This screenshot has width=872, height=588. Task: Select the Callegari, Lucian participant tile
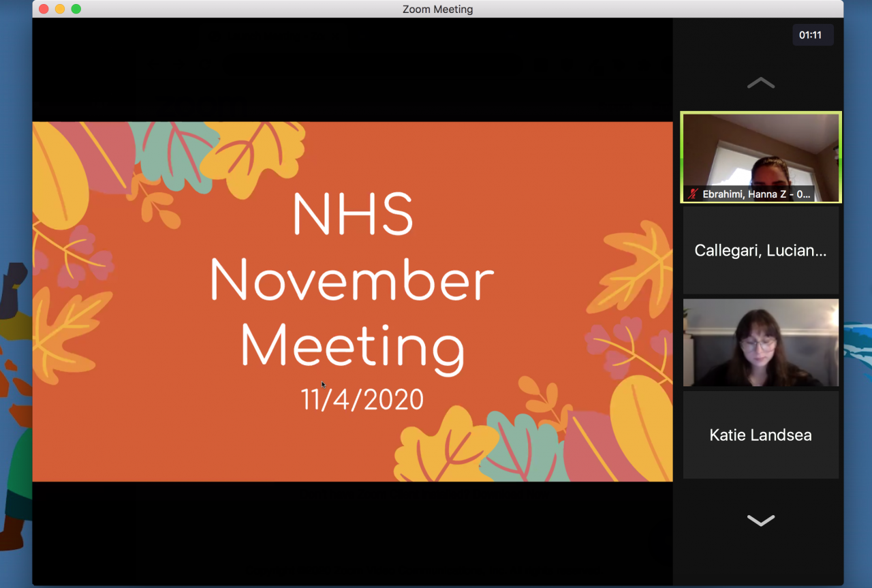tap(761, 251)
